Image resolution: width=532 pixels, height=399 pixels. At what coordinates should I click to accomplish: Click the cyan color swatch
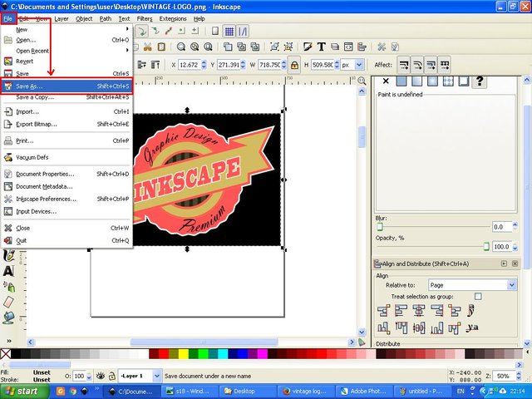coord(223,354)
